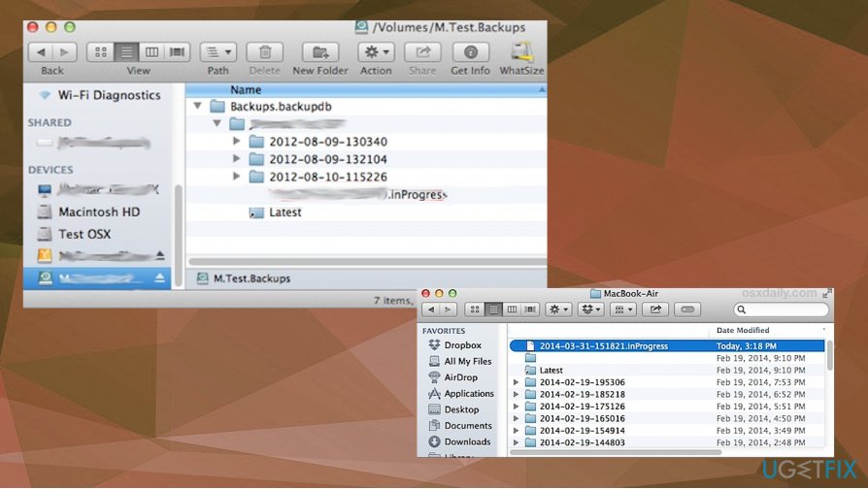This screenshot has height=489, width=868.
Task: Go back in M.Test.Backups window
Action: [x=41, y=52]
